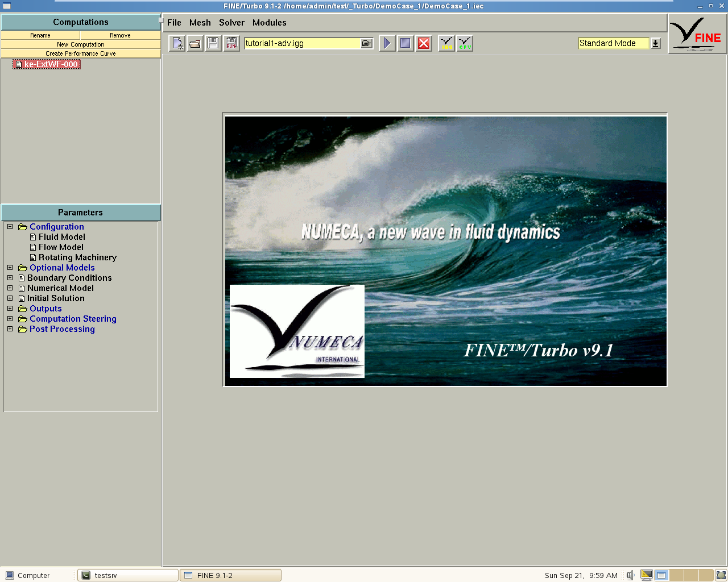728x582 pixels.
Task: Open the Solver menu
Action: click(231, 23)
